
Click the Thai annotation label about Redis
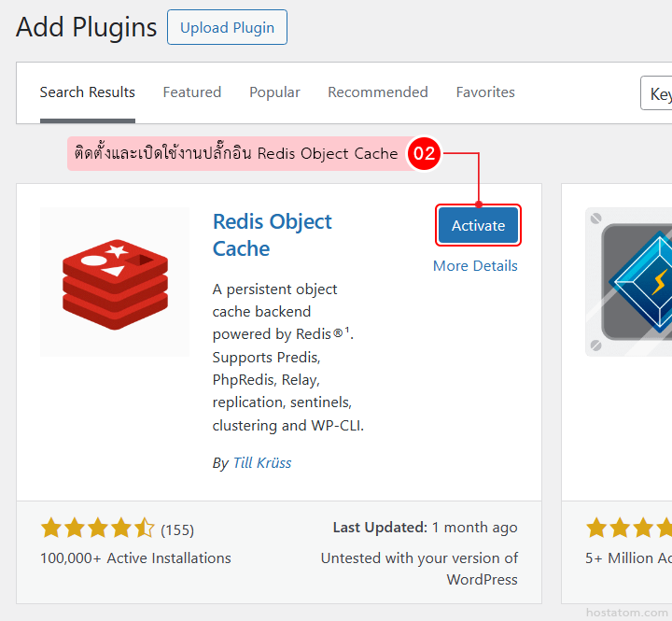tap(236, 153)
